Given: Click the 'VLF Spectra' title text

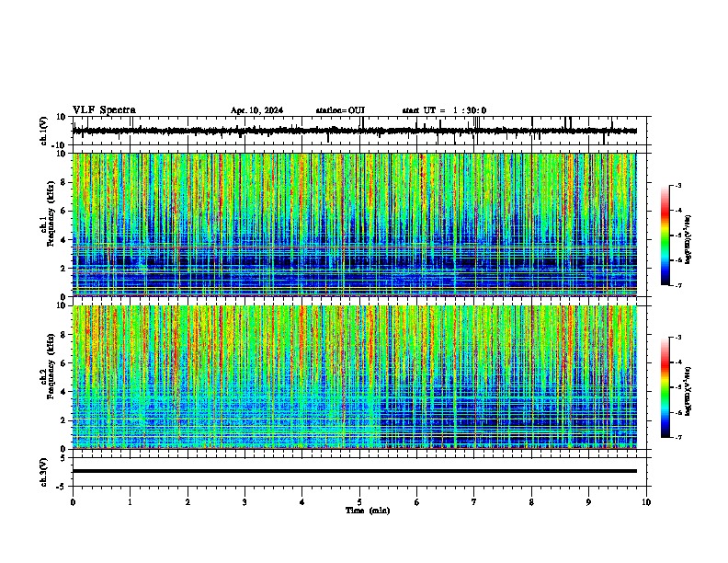Looking at the screenshot, I should tap(104, 110).
